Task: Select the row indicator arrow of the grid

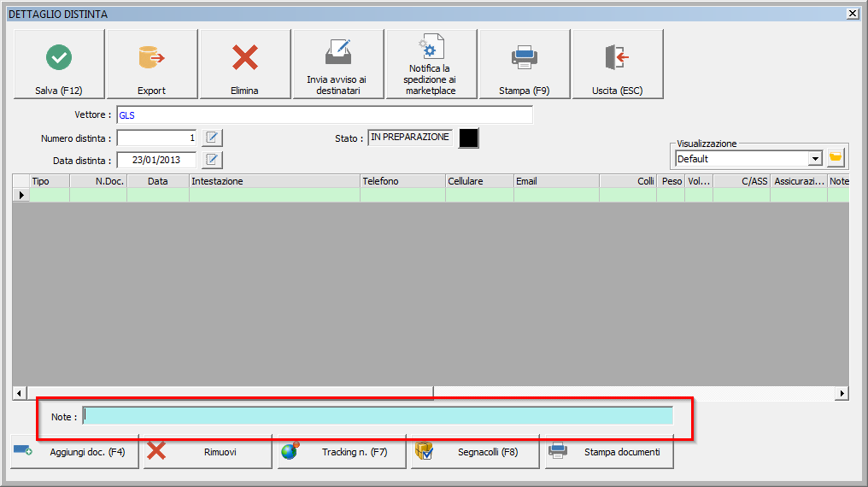Action: (21, 195)
